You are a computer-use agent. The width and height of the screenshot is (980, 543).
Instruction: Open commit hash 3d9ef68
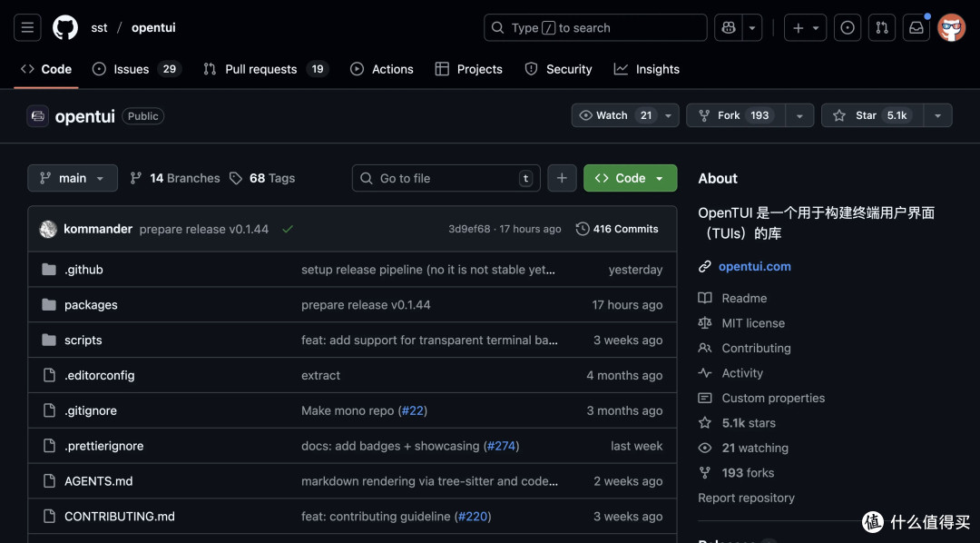[469, 229]
